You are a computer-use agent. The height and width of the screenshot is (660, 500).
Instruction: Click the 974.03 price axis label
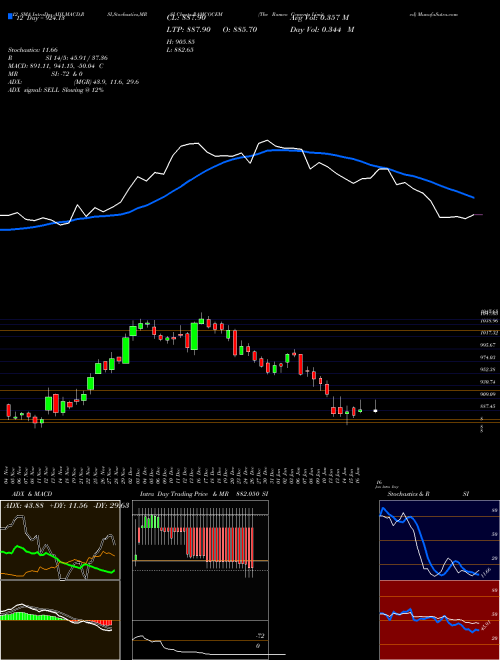pos(489,357)
